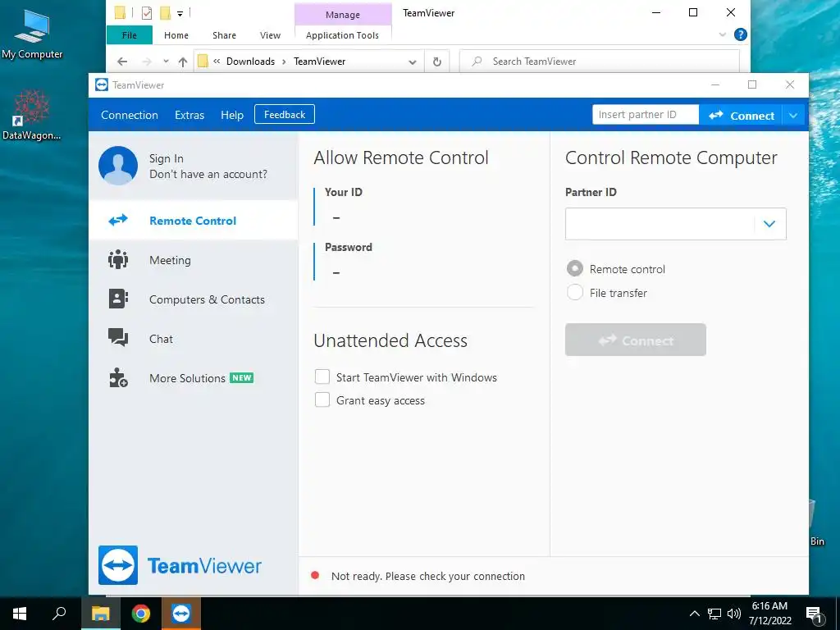The width and height of the screenshot is (840, 630).
Task: Select the File transfer radio option
Action: (575, 292)
